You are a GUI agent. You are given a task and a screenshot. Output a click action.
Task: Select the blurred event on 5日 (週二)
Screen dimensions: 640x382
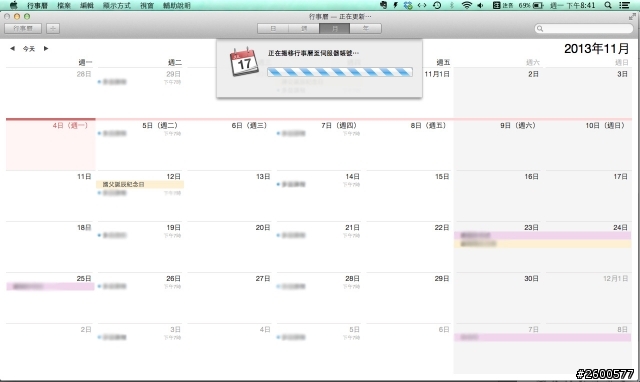pyautogui.click(x=140, y=133)
